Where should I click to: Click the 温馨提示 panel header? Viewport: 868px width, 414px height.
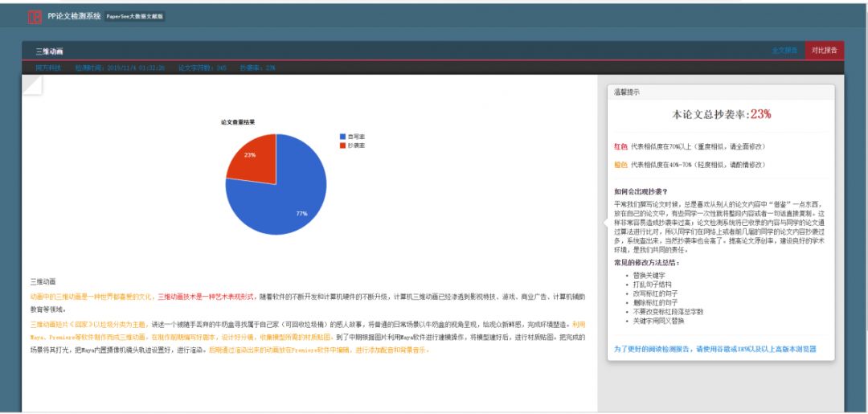coord(721,92)
